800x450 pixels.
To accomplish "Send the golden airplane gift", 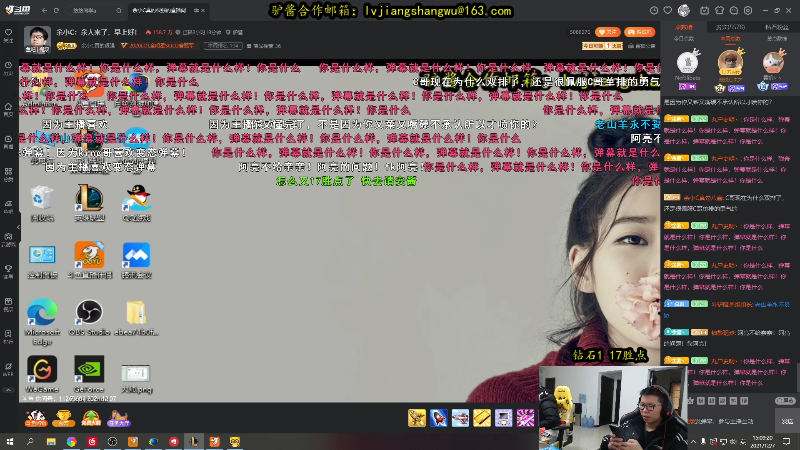I will point(417,418).
